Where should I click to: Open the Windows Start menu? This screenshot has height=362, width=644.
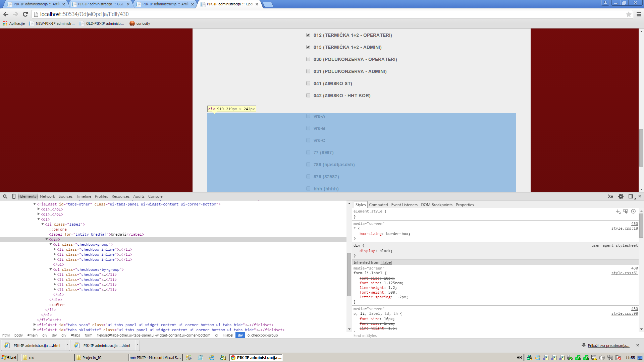click(9, 358)
